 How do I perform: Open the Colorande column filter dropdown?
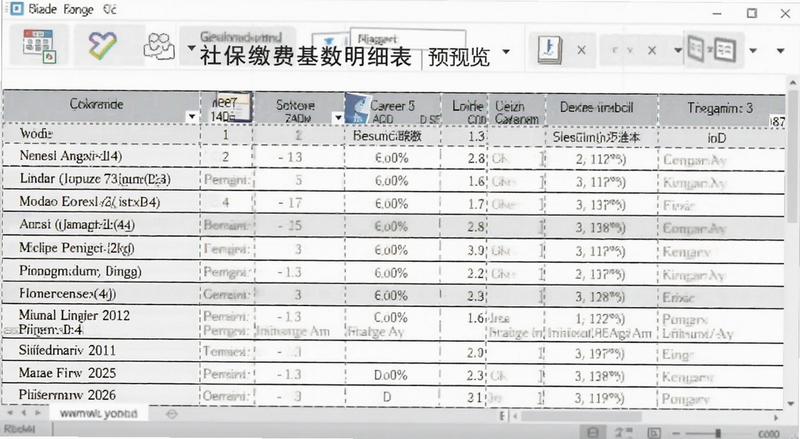192,116
